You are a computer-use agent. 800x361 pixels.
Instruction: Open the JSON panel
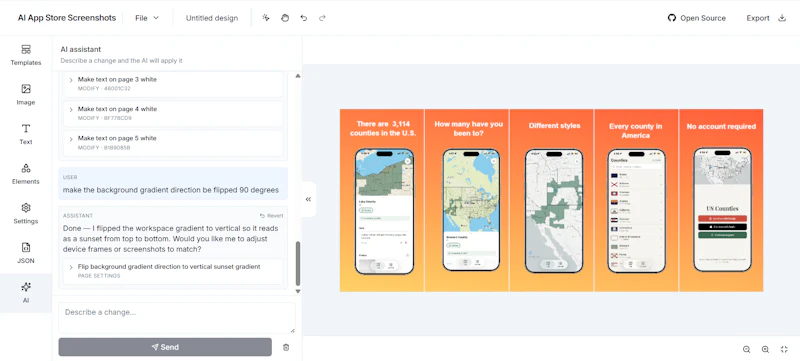click(x=26, y=253)
